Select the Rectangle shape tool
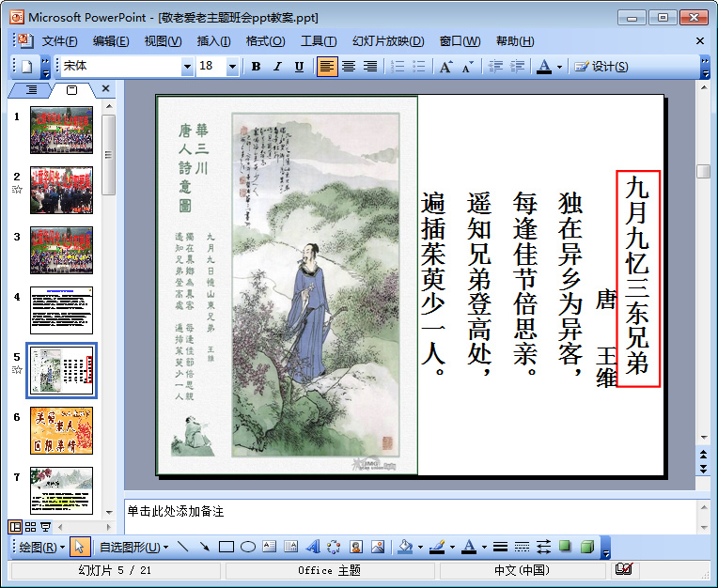The image size is (718, 588). (x=226, y=547)
